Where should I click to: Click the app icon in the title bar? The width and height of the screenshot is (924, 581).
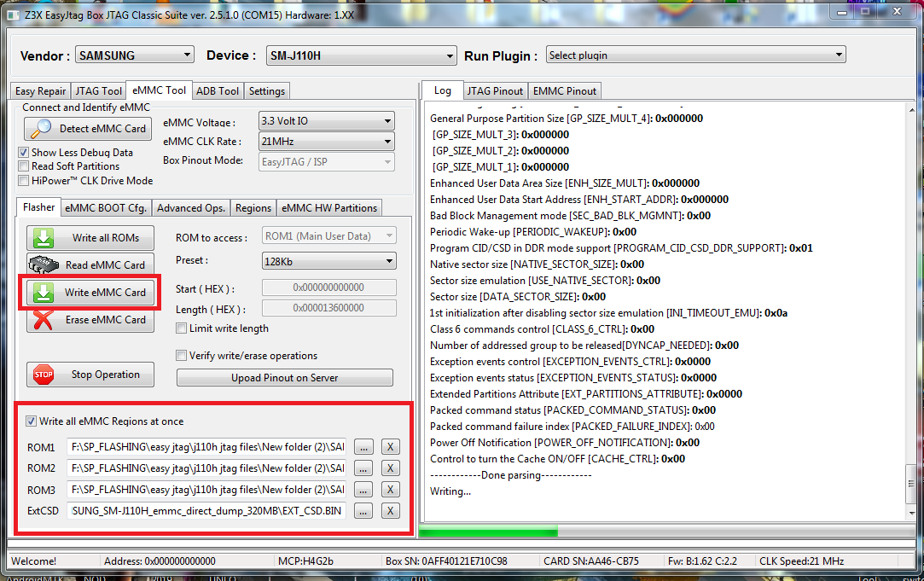click(x=13, y=15)
